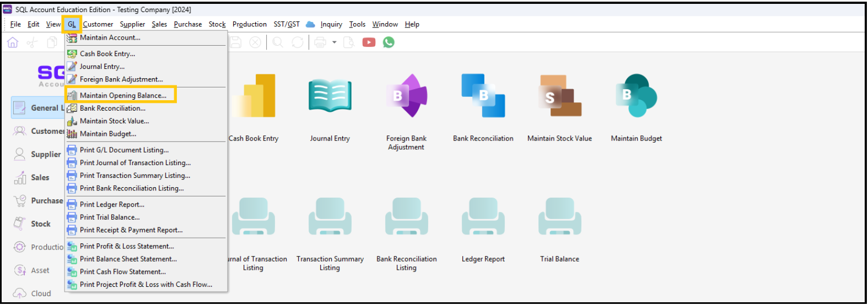This screenshot has height=305, width=868.
Task: Choose Maintain Opening Balance menu item
Action: coord(146,95)
